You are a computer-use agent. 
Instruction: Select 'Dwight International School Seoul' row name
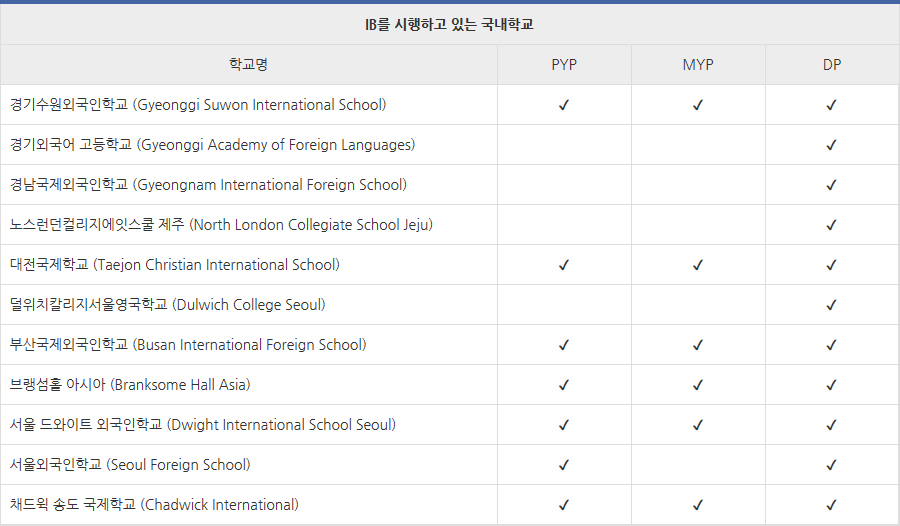click(203, 425)
